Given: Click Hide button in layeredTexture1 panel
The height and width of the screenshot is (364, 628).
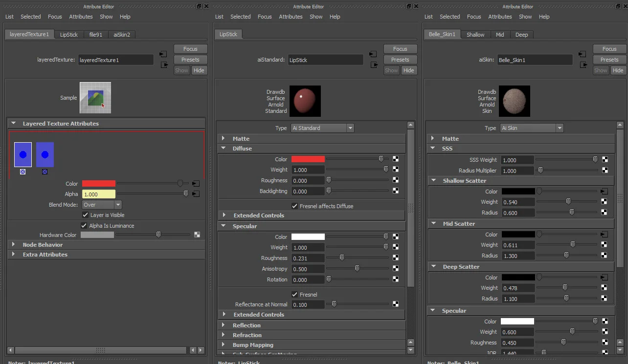Looking at the screenshot, I should [x=199, y=70].
